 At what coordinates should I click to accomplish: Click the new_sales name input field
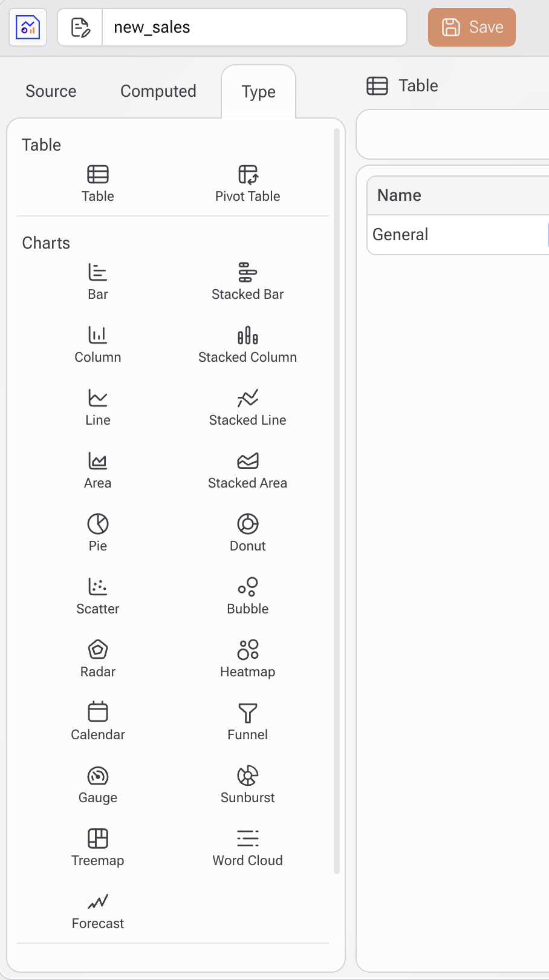coord(254,27)
